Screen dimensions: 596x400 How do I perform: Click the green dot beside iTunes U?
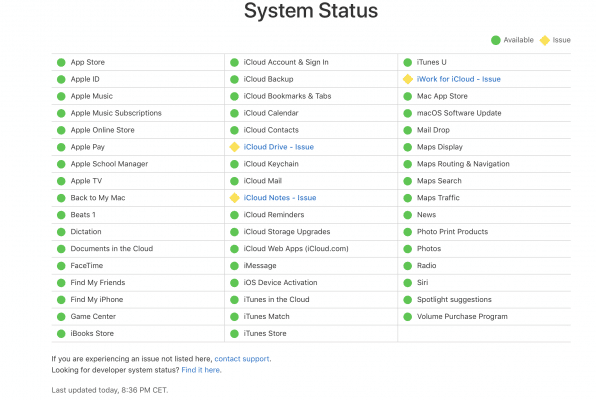pyautogui.click(x=408, y=62)
